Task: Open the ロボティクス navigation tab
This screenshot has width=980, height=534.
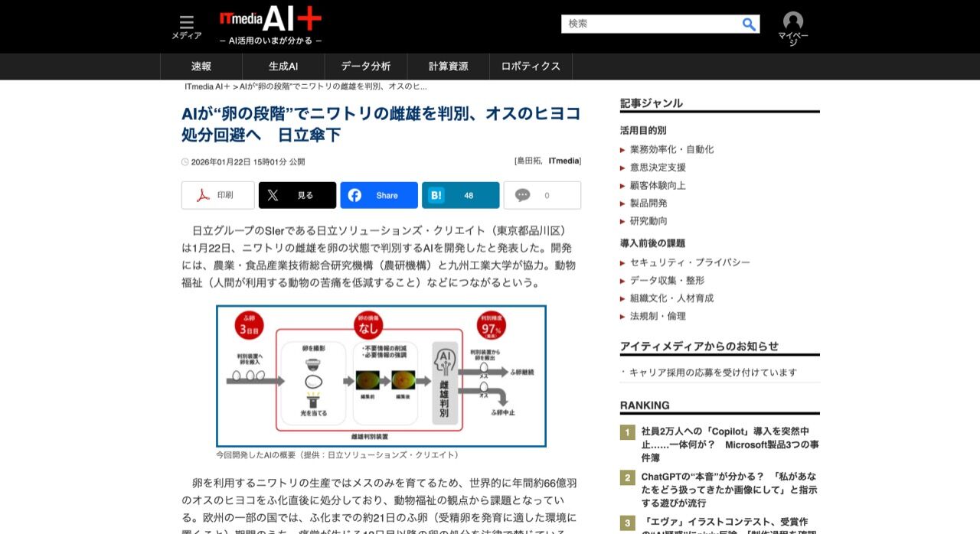Action: [531, 67]
